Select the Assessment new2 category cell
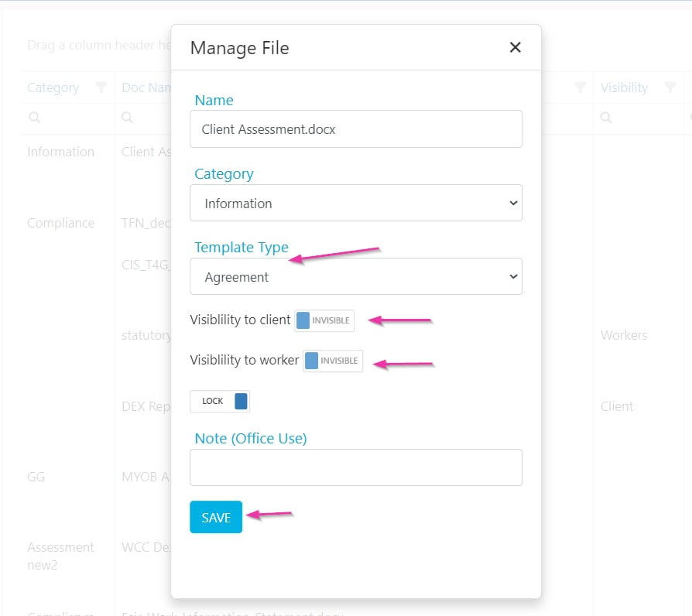 [60, 556]
